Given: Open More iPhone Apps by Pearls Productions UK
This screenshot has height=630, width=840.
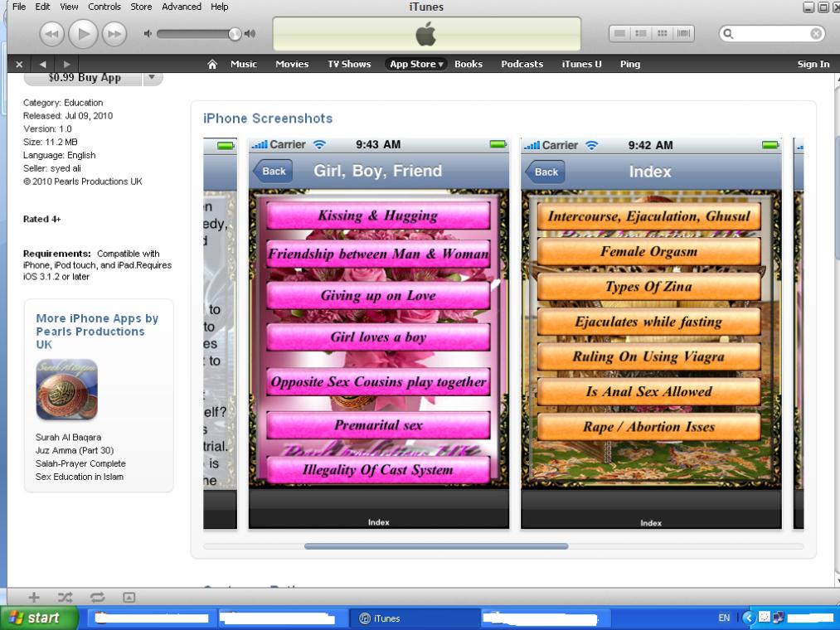Looking at the screenshot, I should (97, 331).
